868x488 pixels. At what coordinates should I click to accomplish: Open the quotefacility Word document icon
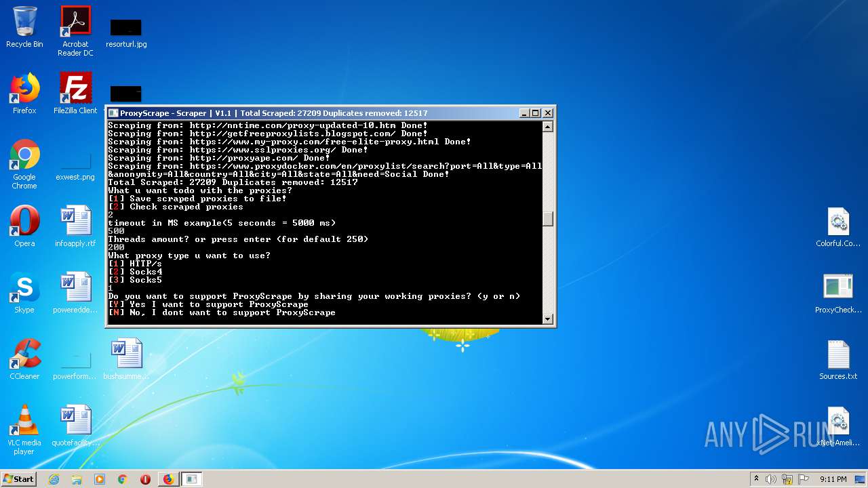tap(75, 426)
